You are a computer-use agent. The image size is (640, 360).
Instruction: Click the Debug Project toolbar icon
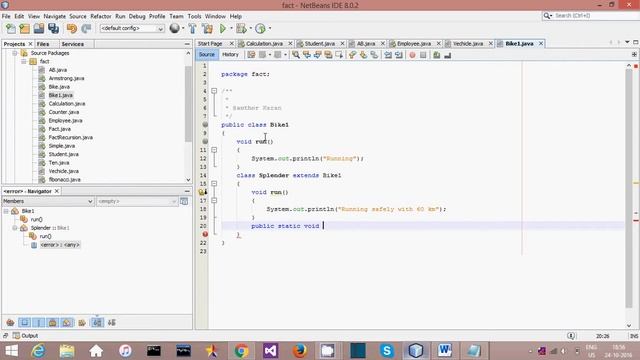tap(241, 28)
